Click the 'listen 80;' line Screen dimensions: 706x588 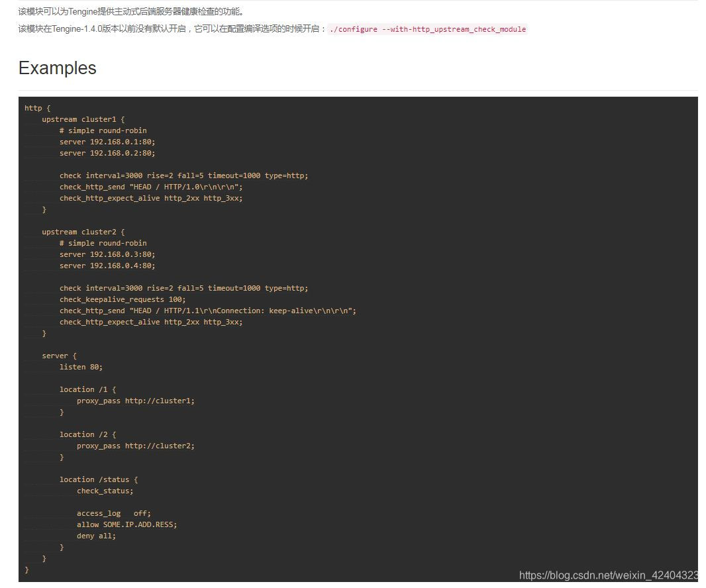click(81, 367)
